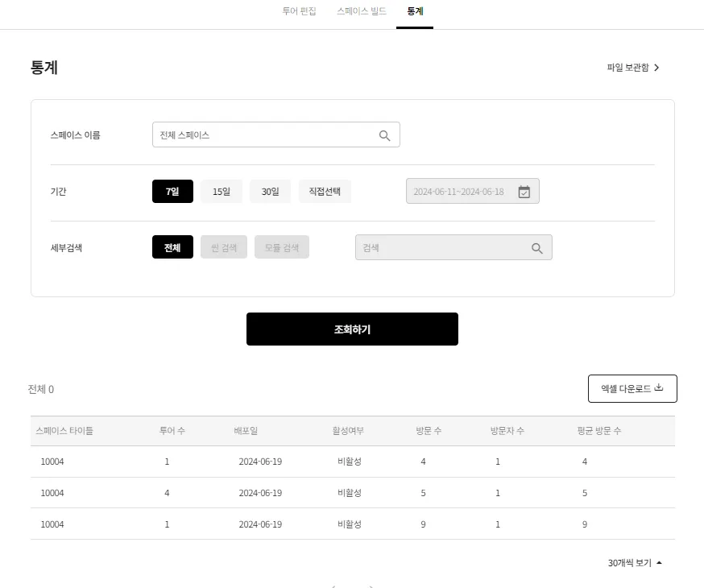Open the 2024-06-11~2024-06-18 date range picker
The height and width of the screenshot is (588, 704).
coord(472,191)
